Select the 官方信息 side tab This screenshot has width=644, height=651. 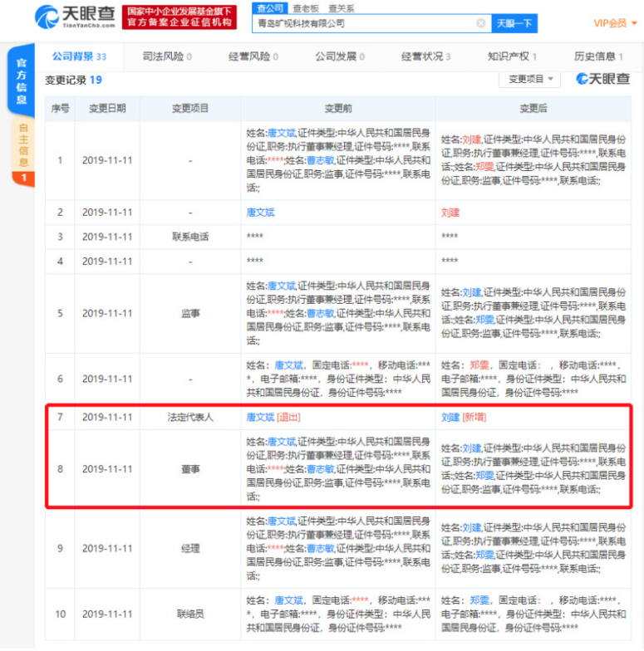(22, 81)
